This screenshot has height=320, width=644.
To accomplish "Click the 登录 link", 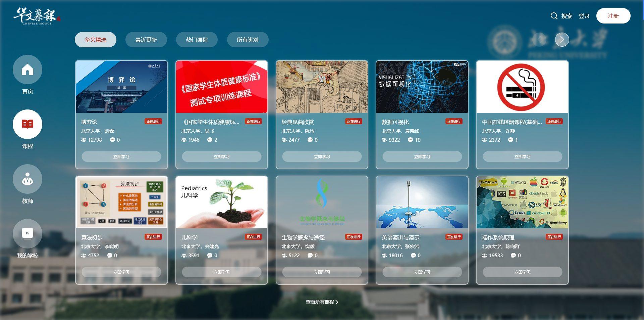I will [x=584, y=16].
